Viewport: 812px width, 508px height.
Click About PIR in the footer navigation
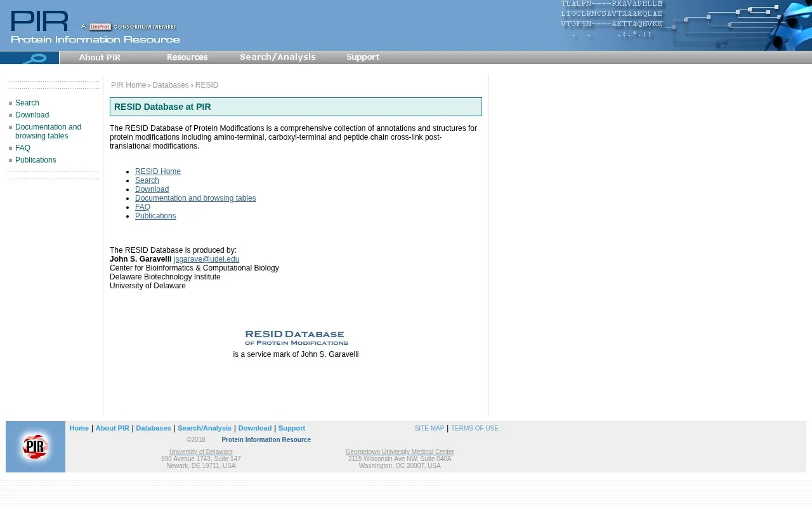(112, 428)
